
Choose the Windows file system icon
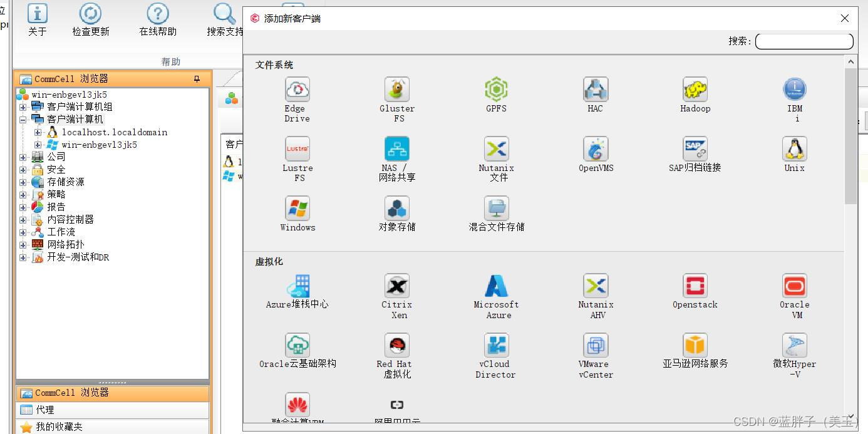tap(297, 209)
